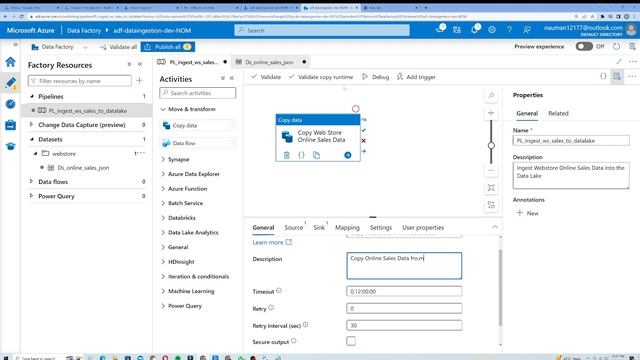Click the blue add output arrow on activity

click(x=348, y=155)
